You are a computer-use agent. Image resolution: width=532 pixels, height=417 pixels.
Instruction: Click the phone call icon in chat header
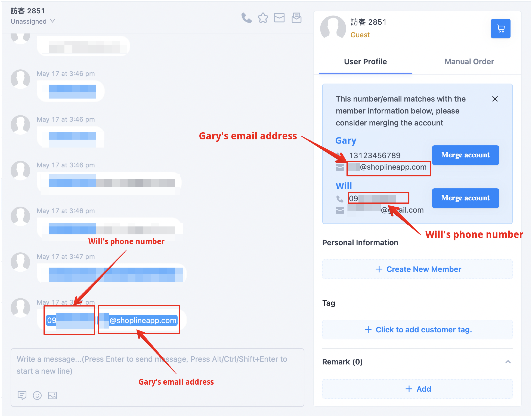click(246, 18)
